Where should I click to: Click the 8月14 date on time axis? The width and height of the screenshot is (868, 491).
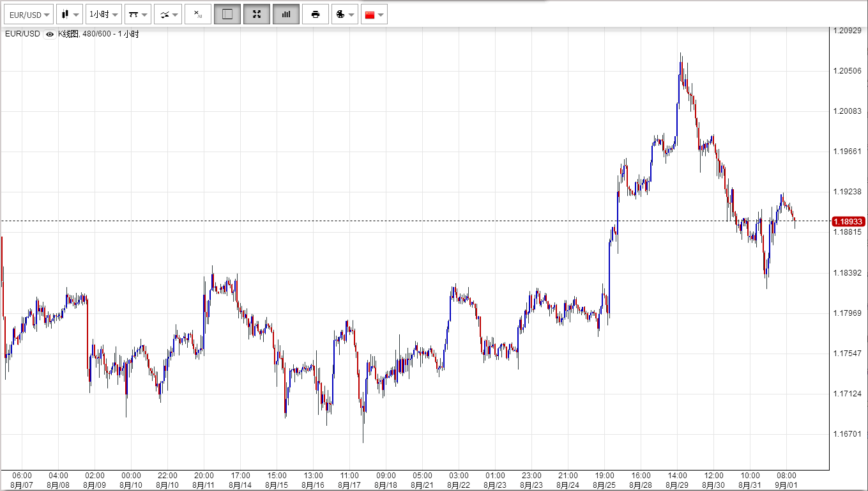click(x=240, y=485)
